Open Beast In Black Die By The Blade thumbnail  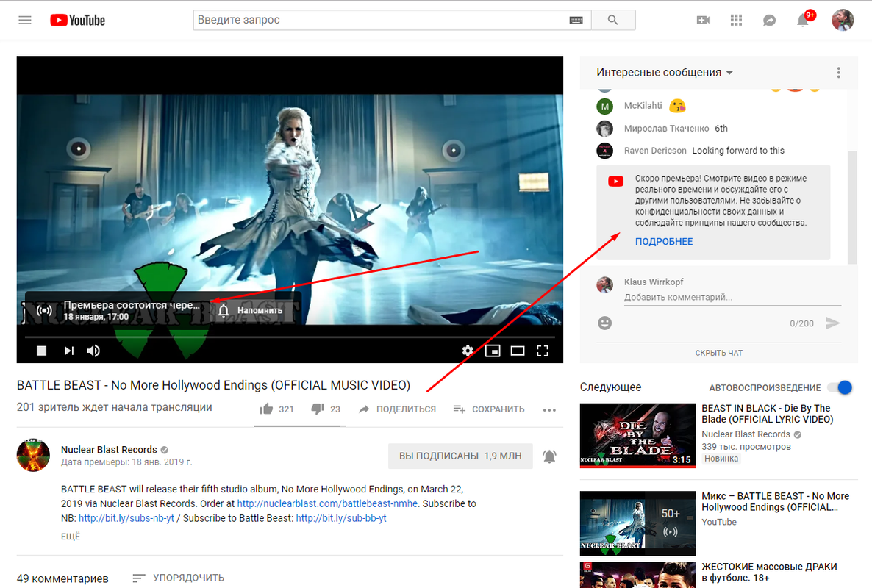click(638, 436)
